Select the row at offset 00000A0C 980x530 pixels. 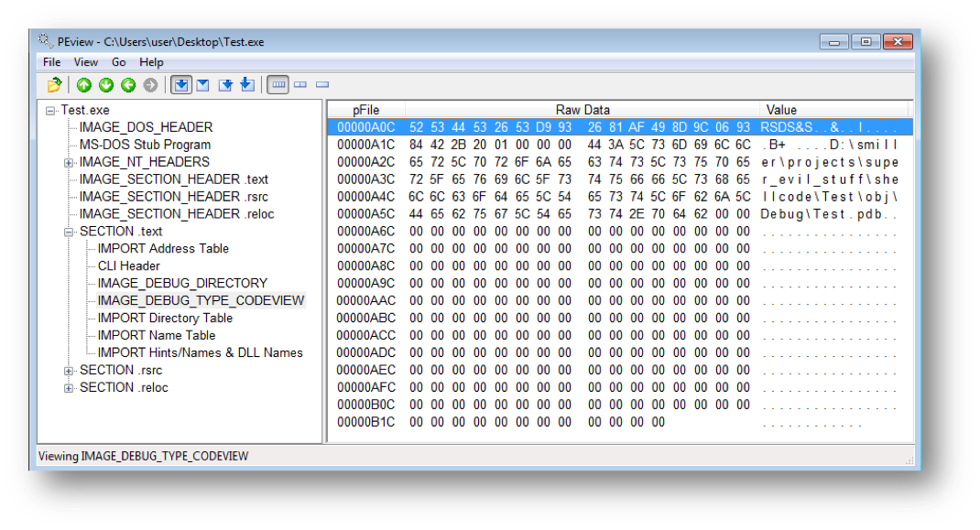click(x=620, y=127)
